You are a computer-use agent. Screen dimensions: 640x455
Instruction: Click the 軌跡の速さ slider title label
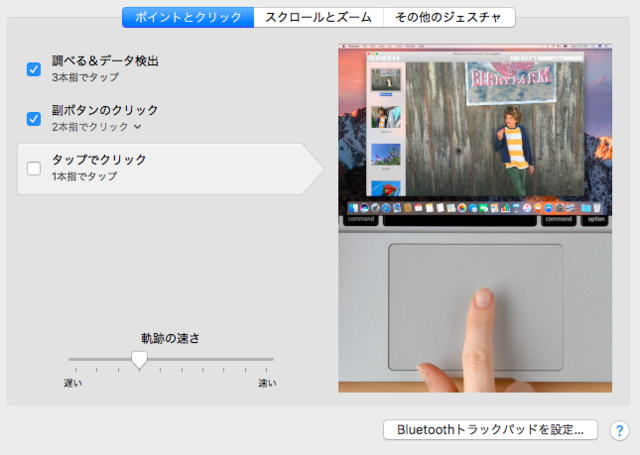point(170,338)
